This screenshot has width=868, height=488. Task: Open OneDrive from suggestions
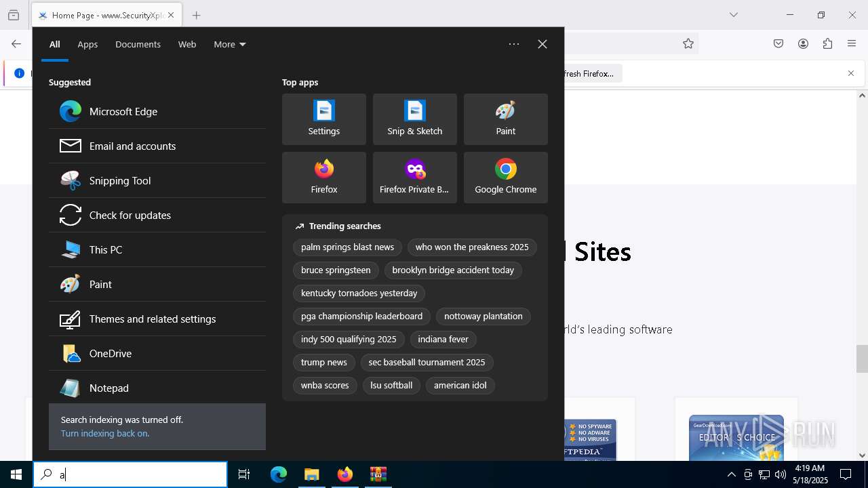(x=157, y=354)
